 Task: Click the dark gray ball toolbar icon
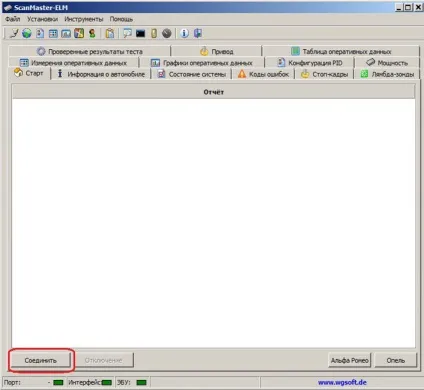click(x=167, y=33)
